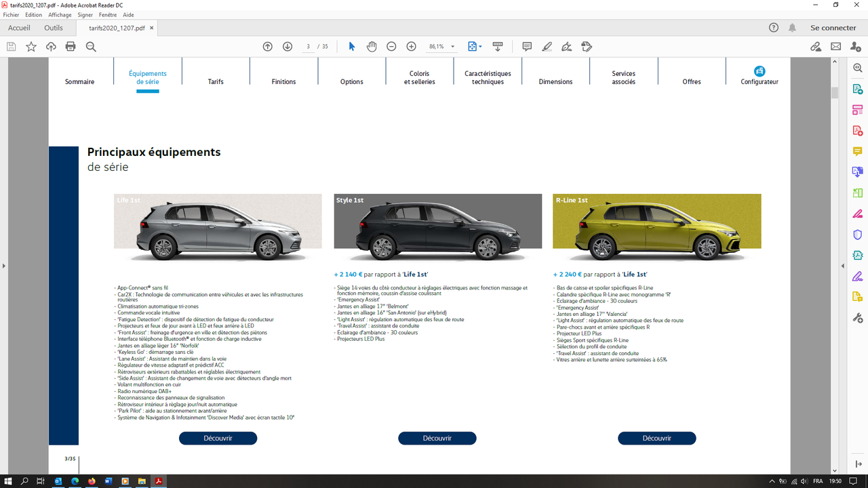Open Comment tool in right sidebar

coord(858,151)
